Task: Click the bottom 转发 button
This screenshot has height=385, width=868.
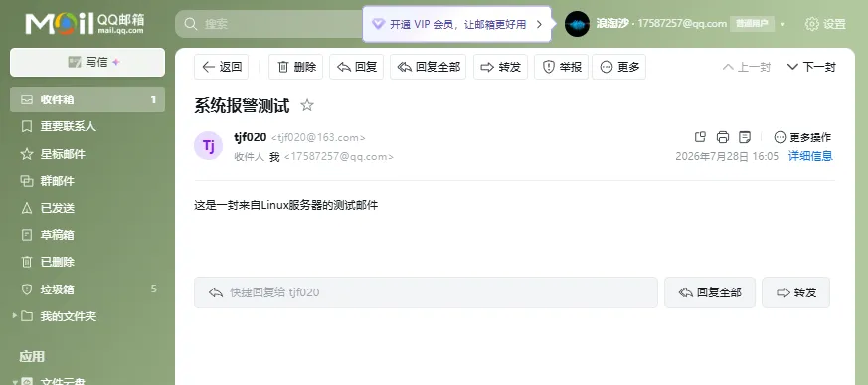Action: 796,292
